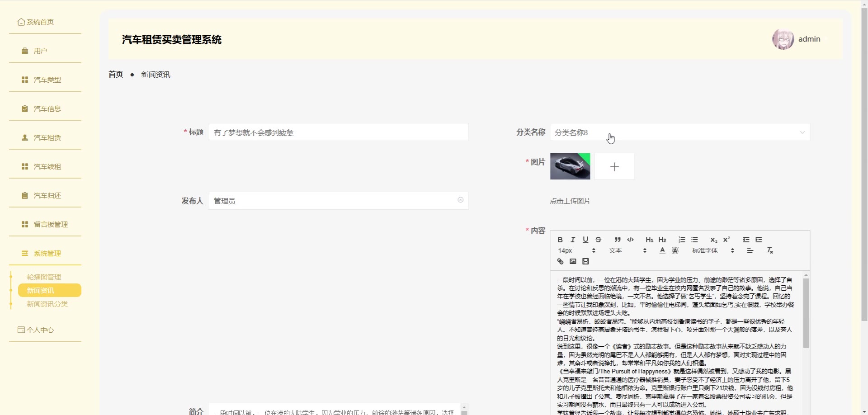Insert hyperlink using the link icon
This screenshot has height=415, width=868.
tap(560, 261)
